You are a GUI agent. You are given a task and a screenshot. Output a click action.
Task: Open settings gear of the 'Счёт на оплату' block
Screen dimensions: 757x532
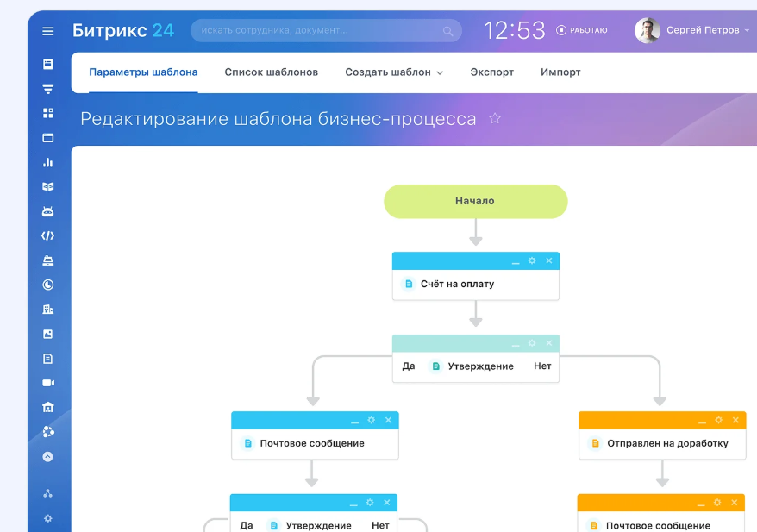coord(532,260)
